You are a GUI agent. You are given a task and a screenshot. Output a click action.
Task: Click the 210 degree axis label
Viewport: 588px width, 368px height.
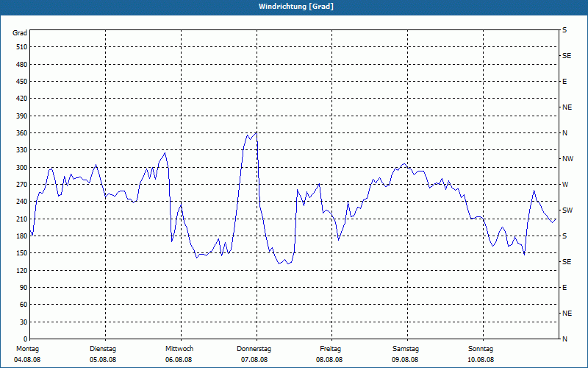[x=21, y=219]
